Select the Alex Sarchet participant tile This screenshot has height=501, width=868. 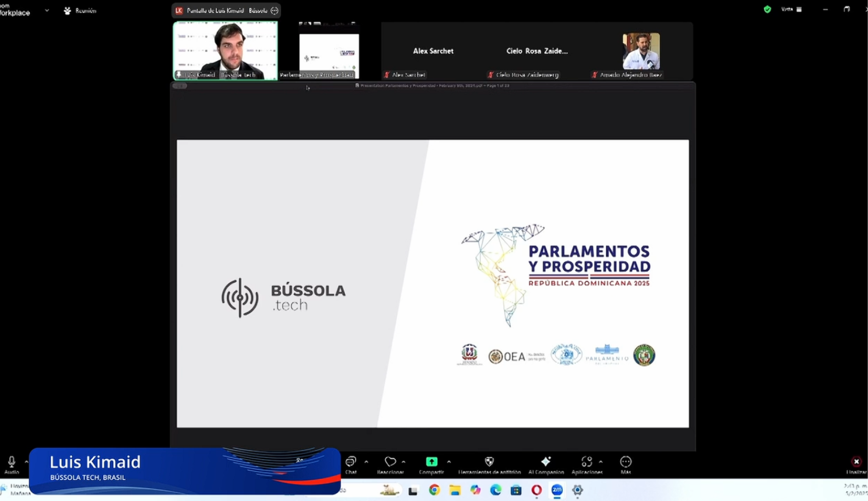tap(433, 51)
